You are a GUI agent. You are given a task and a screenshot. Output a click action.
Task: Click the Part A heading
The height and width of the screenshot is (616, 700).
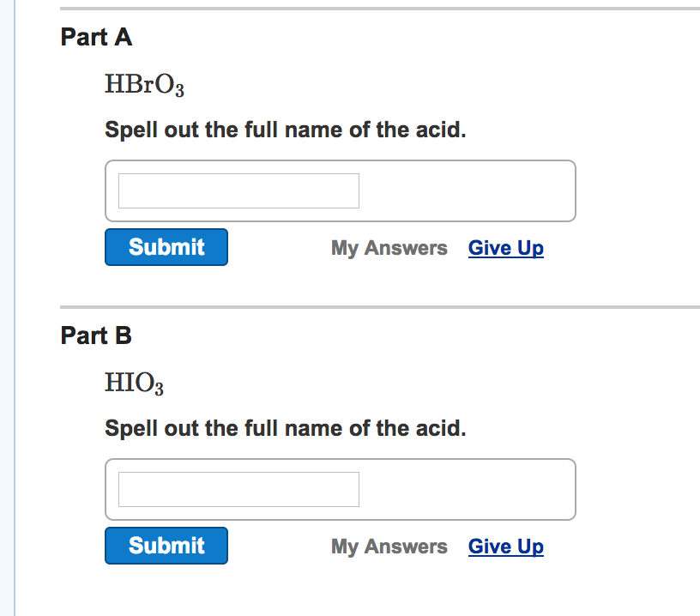click(x=95, y=37)
